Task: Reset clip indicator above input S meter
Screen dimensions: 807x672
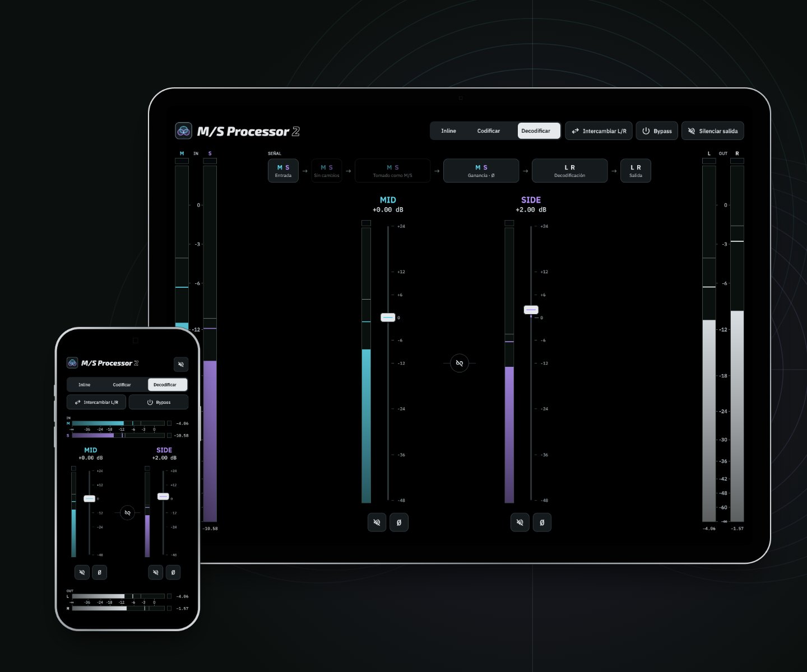Action: (210, 161)
